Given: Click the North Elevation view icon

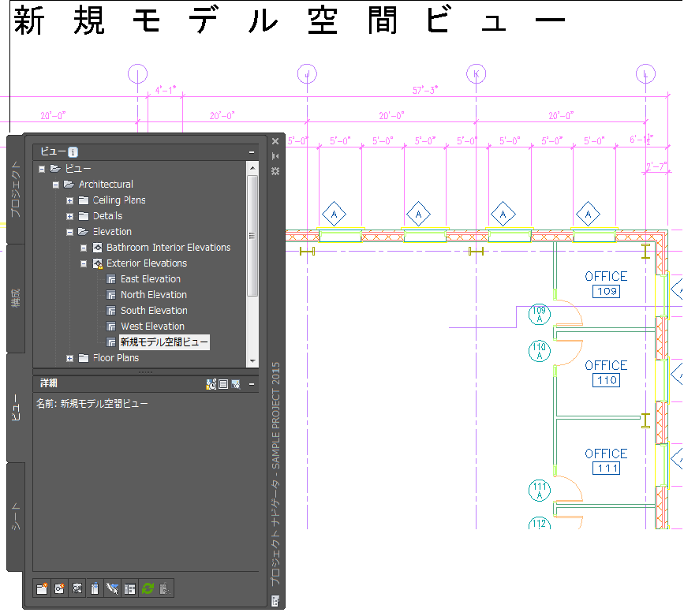Looking at the screenshot, I should (x=111, y=295).
